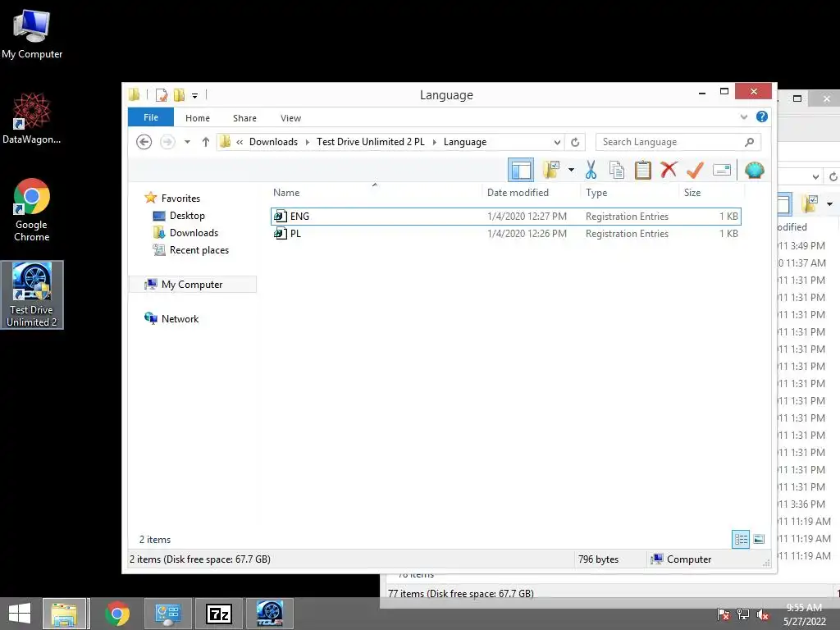Launch Chrome from the taskbar
Viewport: 840px width, 630px height.
(x=116, y=614)
